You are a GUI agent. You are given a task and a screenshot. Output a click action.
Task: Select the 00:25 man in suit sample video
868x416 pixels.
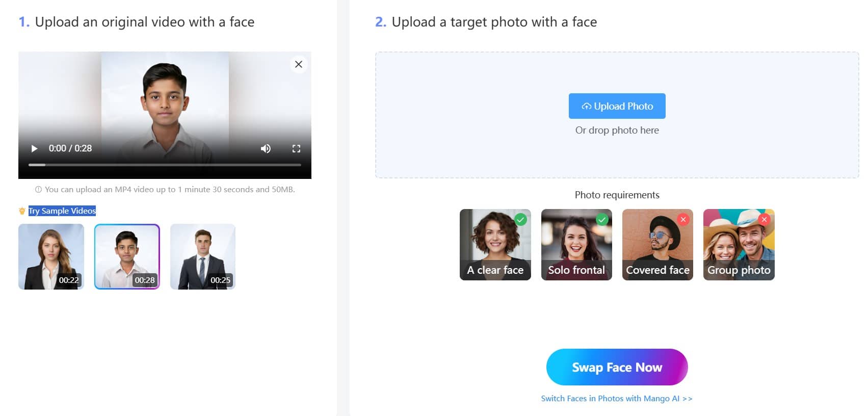[x=203, y=256]
